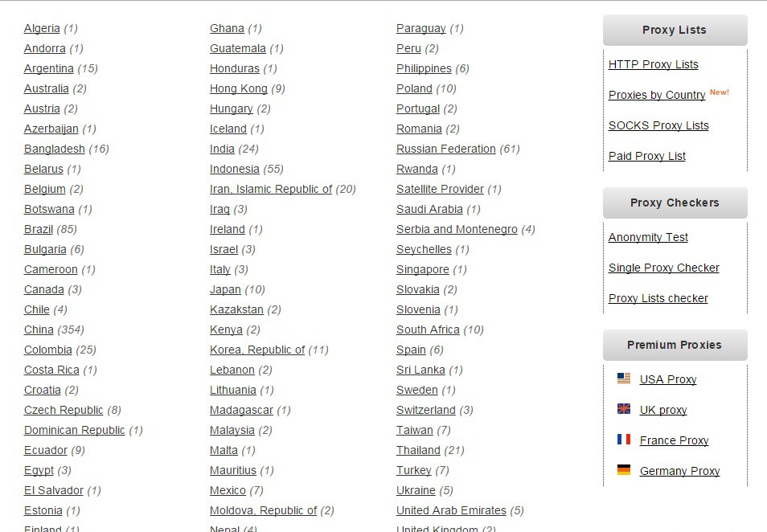Open the Anonymity Test checker
Image resolution: width=767 pixels, height=532 pixels.
point(648,237)
